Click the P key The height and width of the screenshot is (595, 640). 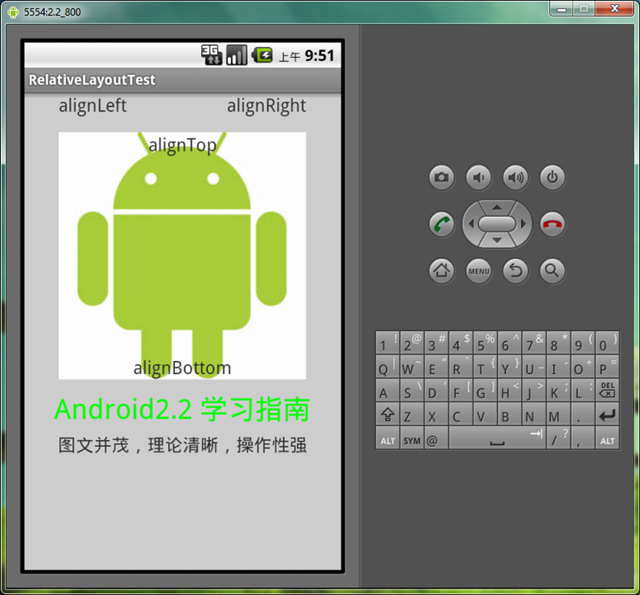click(x=607, y=366)
